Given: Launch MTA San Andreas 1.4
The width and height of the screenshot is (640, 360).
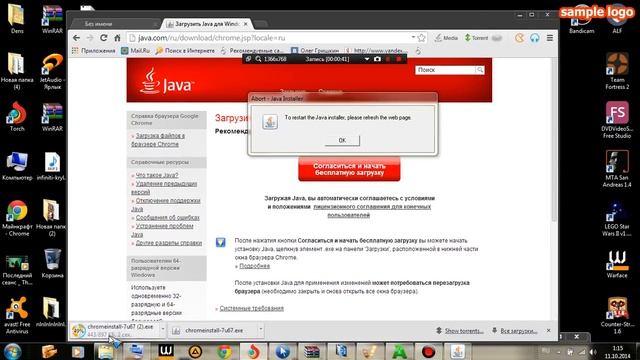Looking at the screenshot, I should [617, 169].
